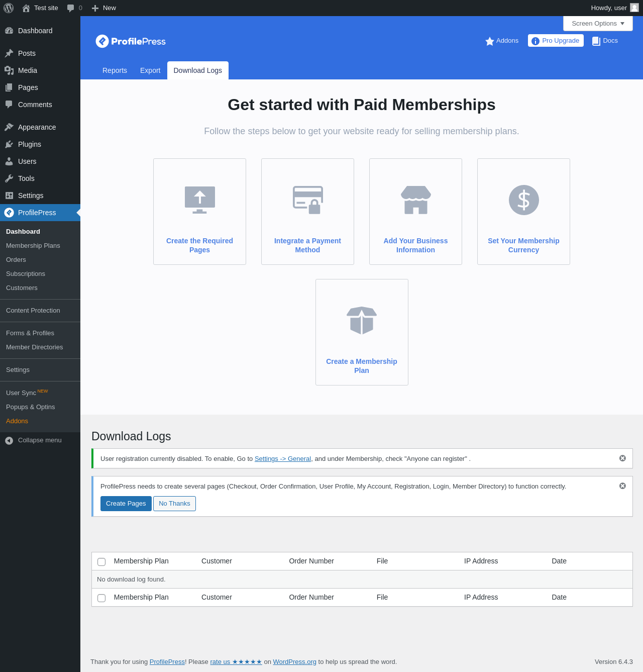Open Orders submenu item
Screen dimensions: 643x672
(16, 259)
